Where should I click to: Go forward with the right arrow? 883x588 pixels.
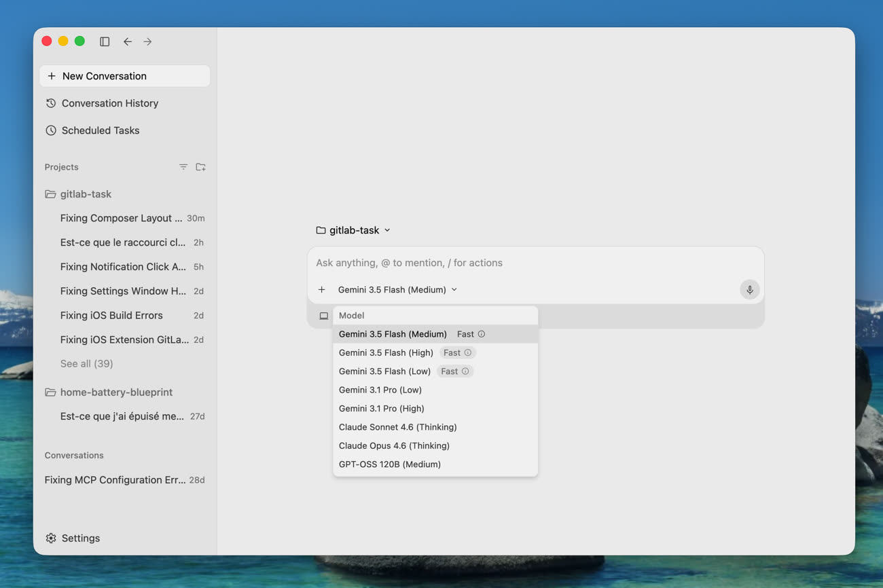pyautogui.click(x=147, y=41)
